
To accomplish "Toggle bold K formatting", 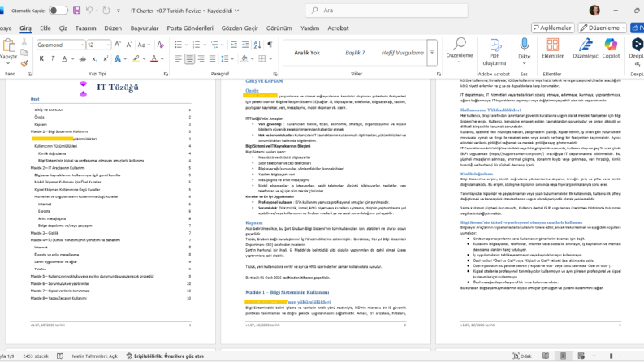I will click(x=41, y=59).
